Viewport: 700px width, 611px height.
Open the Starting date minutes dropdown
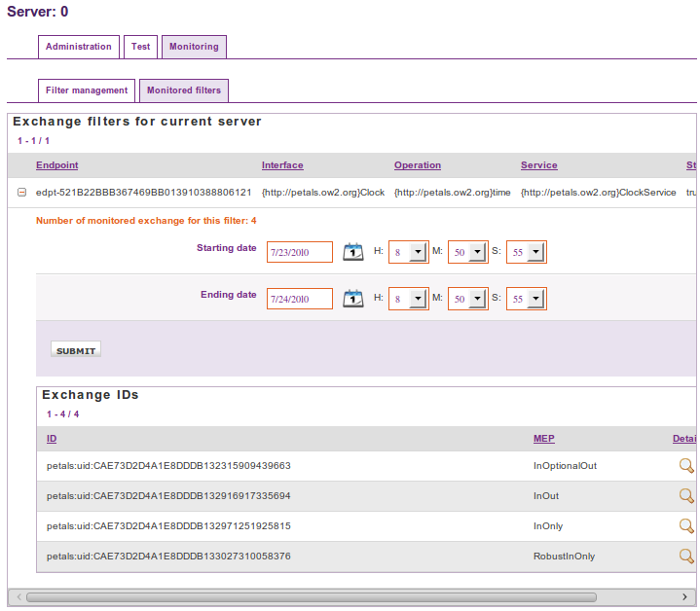click(477, 252)
